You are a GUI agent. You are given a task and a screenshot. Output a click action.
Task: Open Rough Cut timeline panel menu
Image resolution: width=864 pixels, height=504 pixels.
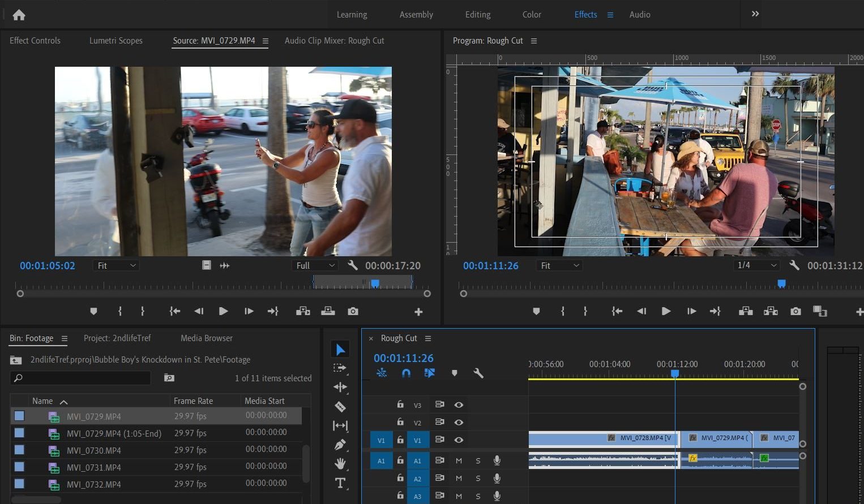[x=428, y=338]
